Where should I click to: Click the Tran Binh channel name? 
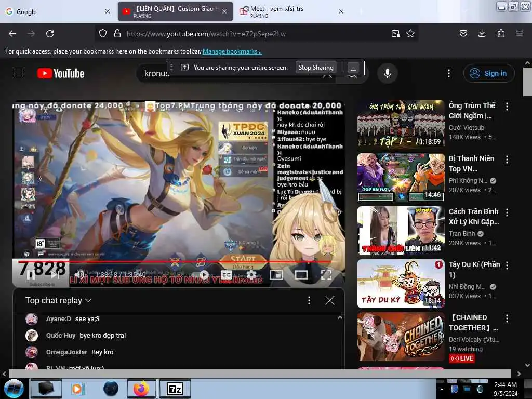pyautogui.click(x=462, y=233)
